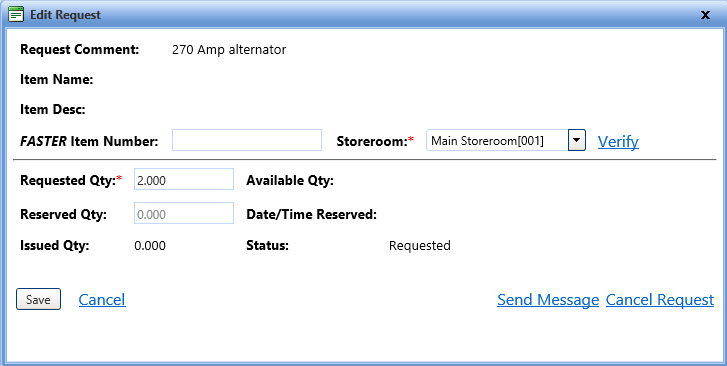This screenshot has height=366, width=727.
Task: Click the Available Qty label
Action: [290, 180]
